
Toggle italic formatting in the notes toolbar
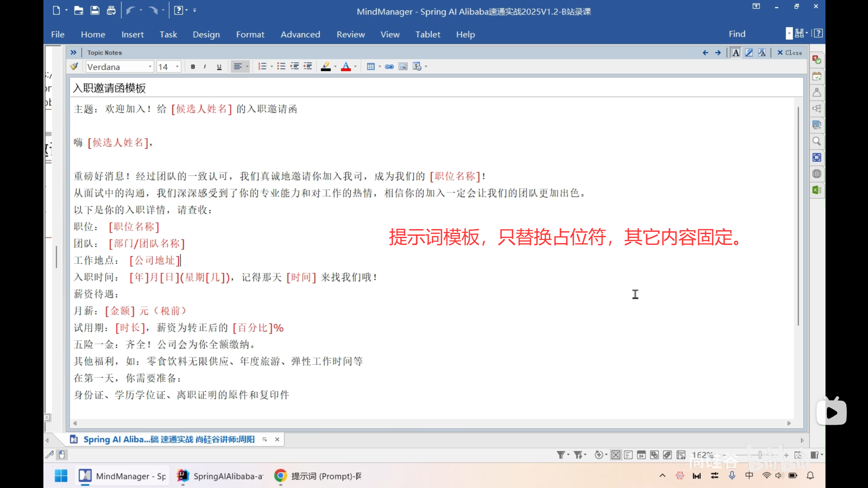pos(204,66)
